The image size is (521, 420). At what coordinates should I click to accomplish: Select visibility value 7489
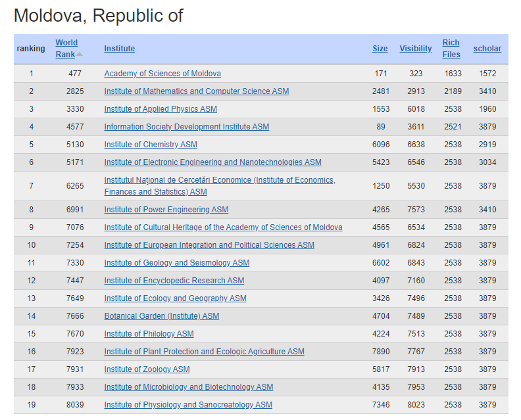click(x=416, y=316)
